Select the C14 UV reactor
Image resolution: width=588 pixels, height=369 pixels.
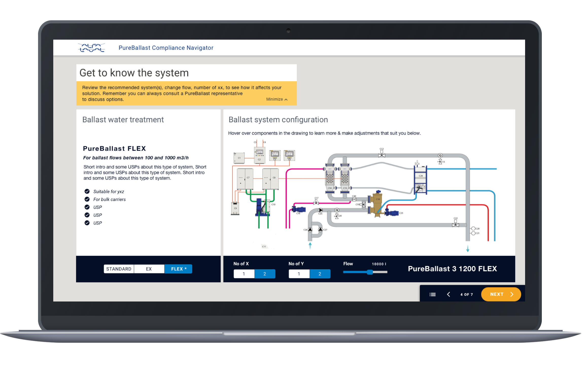coord(330,179)
